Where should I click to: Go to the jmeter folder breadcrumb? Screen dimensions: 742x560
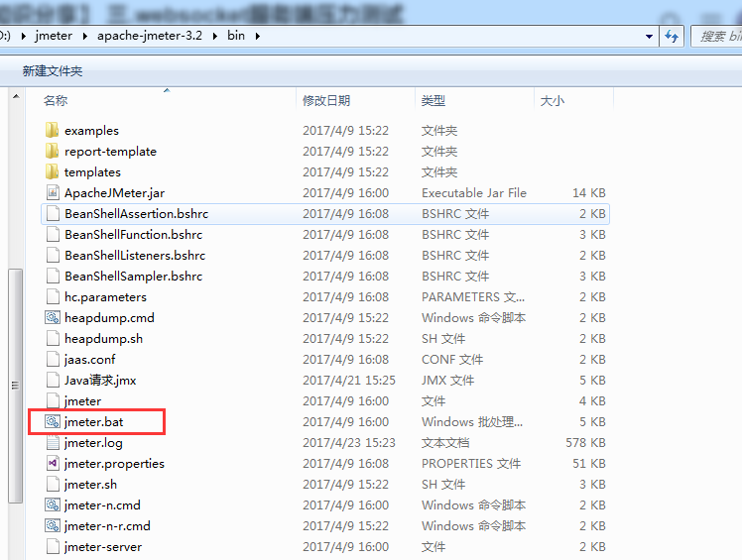tap(54, 36)
